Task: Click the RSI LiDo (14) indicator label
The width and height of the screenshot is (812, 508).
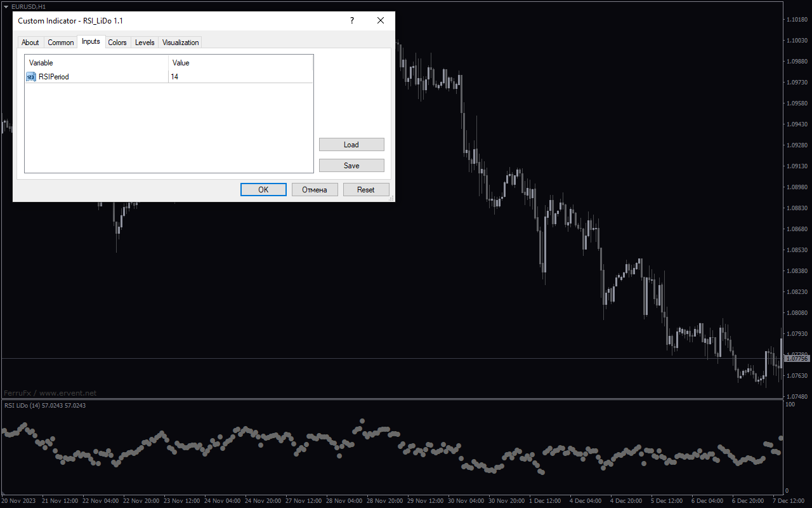Action: (x=44, y=405)
